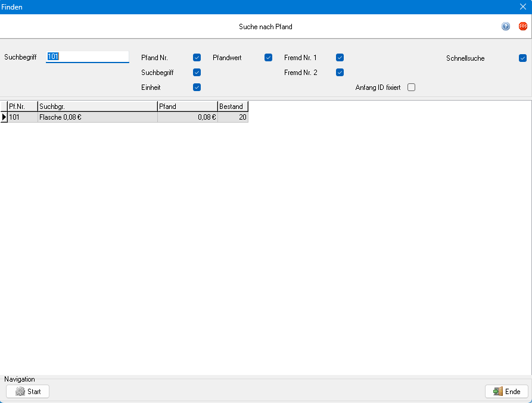The image size is (532, 403).
Task: Click the Pfand column header
Action: click(187, 107)
